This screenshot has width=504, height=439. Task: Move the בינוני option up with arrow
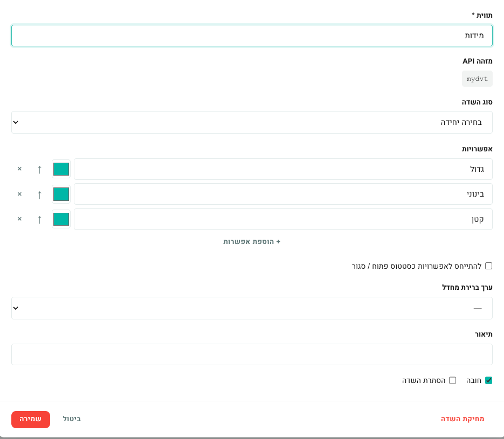[39, 194]
